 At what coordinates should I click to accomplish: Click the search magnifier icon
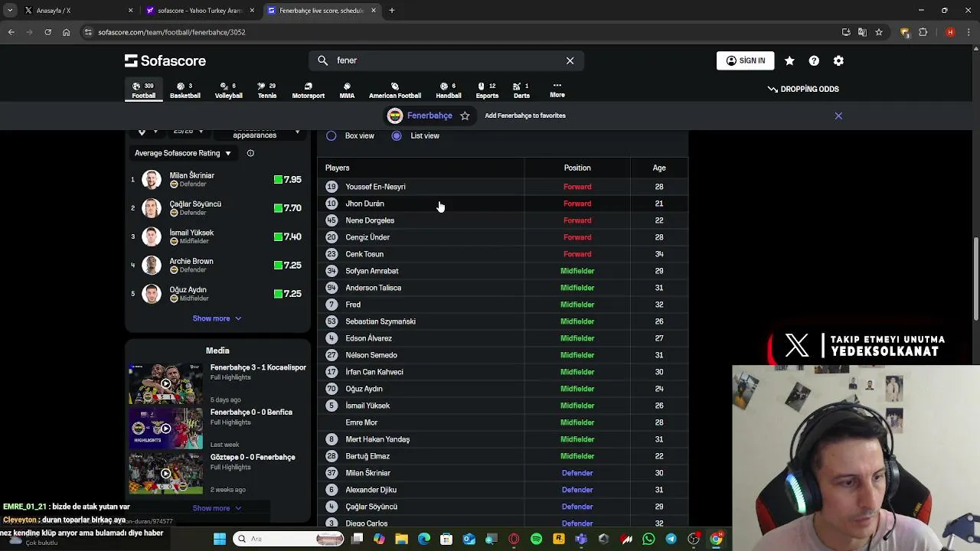(322, 60)
